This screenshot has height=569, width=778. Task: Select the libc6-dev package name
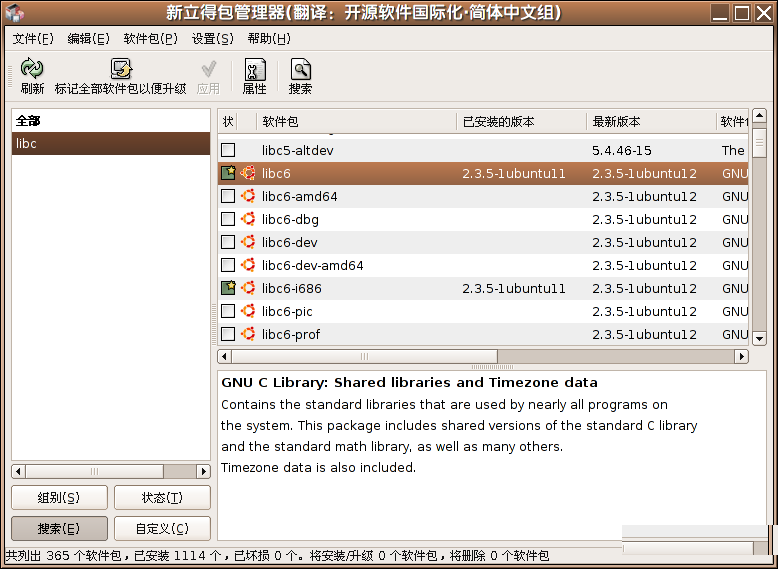click(290, 243)
